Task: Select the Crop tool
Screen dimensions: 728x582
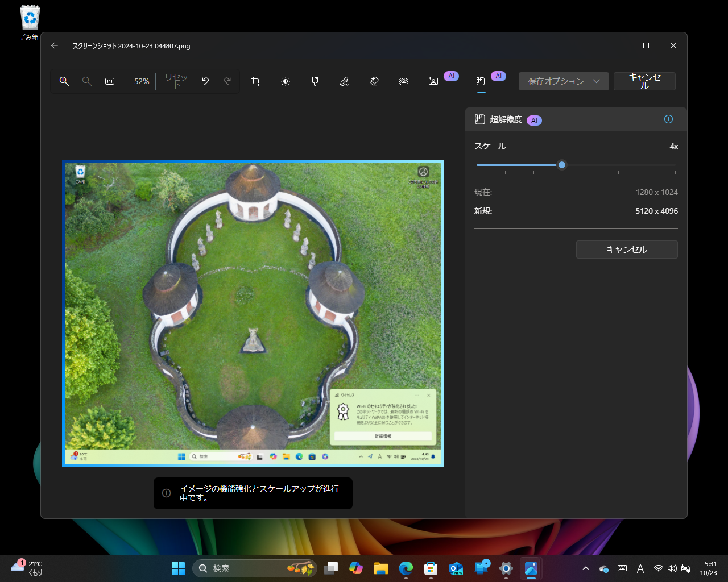Action: click(x=255, y=81)
